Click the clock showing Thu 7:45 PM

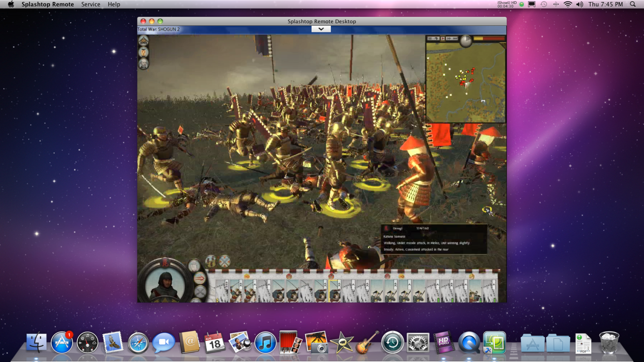pyautogui.click(x=606, y=4)
